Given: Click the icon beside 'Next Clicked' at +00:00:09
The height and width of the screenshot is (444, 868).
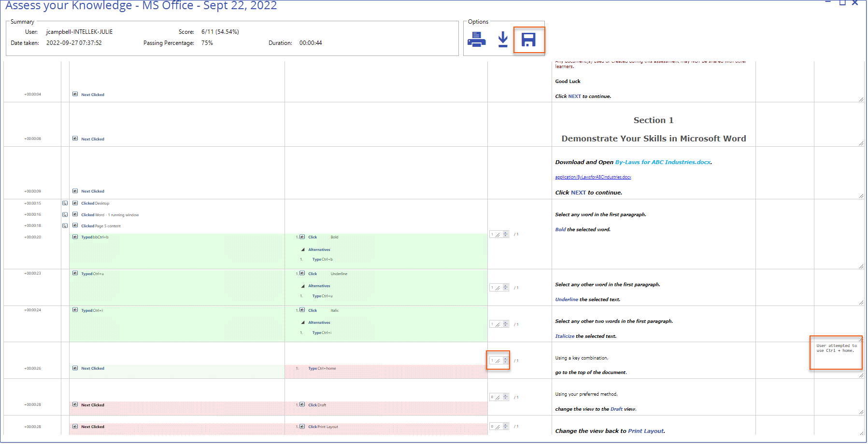Looking at the screenshot, I should click(75, 191).
